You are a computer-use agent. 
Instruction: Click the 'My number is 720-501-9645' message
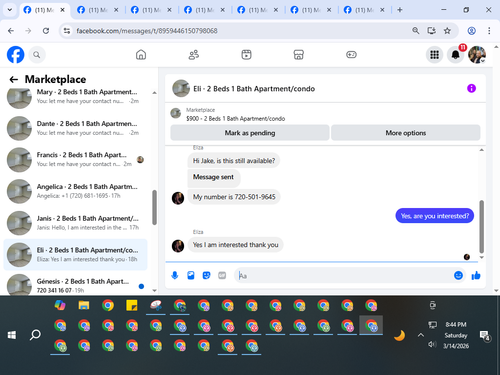coord(234,197)
